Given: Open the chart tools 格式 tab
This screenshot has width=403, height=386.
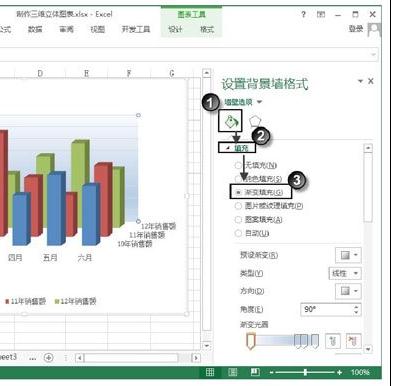Looking at the screenshot, I should tap(207, 29).
